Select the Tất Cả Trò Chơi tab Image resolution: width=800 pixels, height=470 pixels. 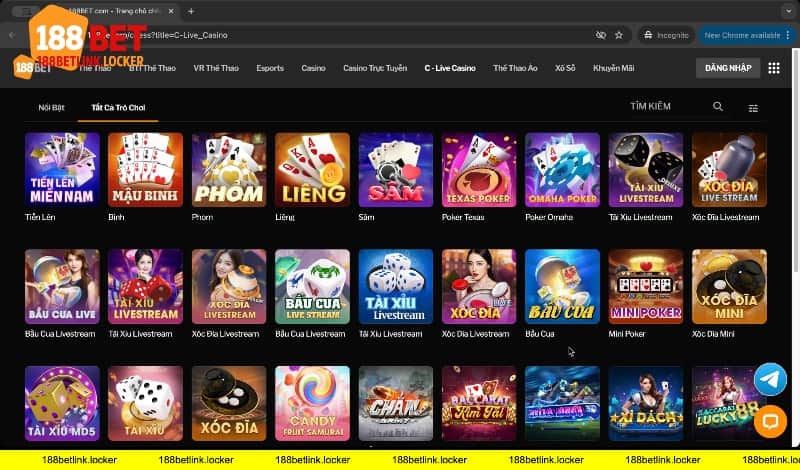[118, 106]
